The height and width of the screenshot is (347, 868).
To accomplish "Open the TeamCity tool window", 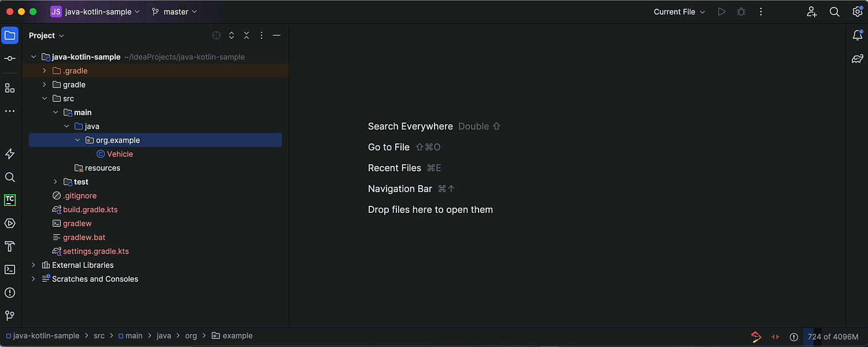I will 10,200.
